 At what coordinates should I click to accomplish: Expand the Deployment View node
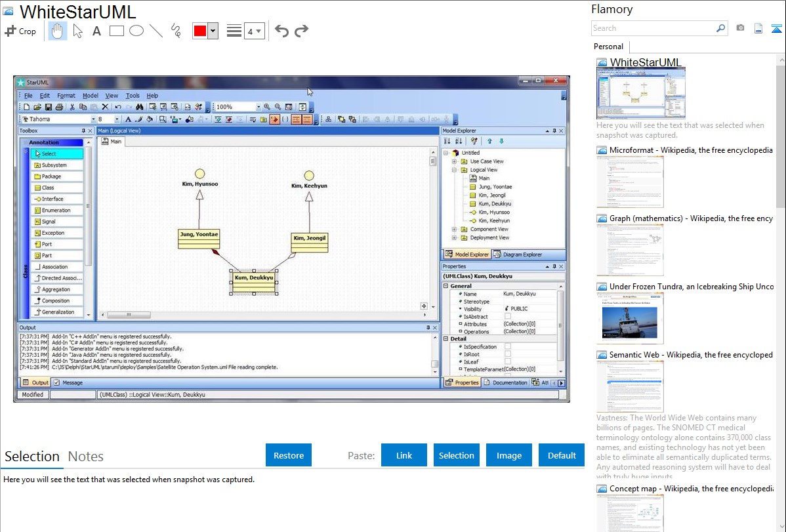click(x=454, y=237)
